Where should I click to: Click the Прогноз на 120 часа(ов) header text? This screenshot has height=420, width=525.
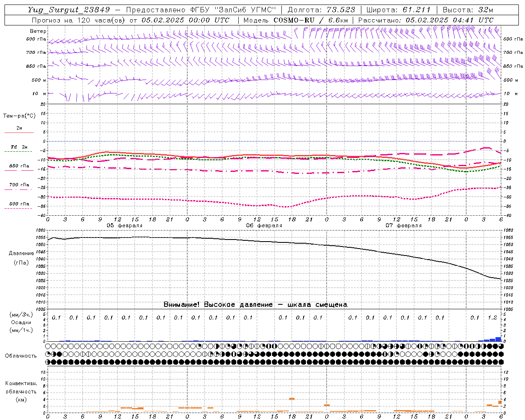pos(79,20)
